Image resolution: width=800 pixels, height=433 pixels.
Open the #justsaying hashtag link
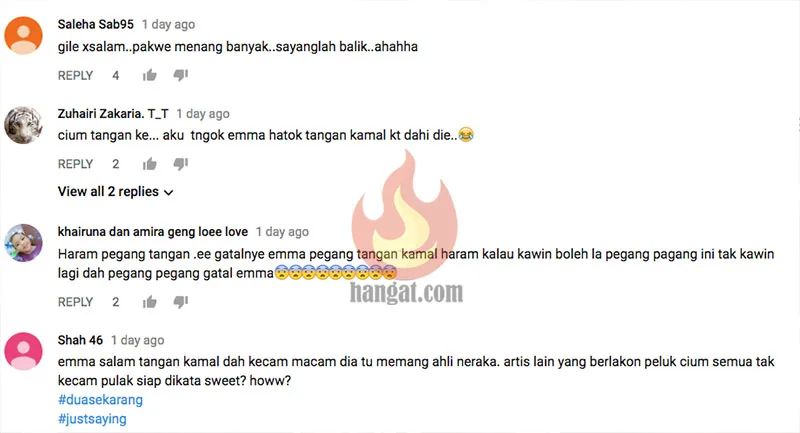coord(92,419)
